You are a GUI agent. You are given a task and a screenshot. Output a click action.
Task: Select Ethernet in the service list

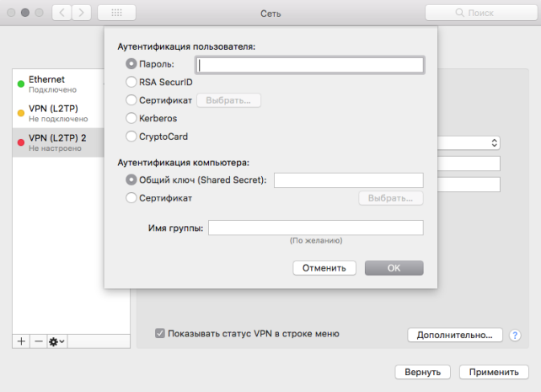(57, 83)
